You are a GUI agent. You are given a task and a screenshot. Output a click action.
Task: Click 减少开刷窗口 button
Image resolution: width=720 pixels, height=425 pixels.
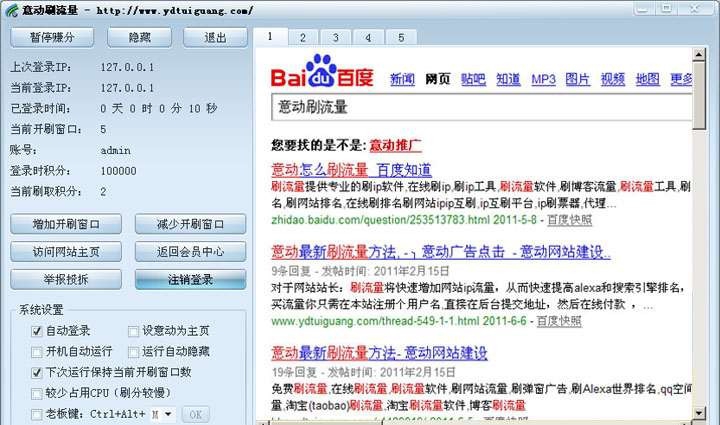(x=191, y=224)
